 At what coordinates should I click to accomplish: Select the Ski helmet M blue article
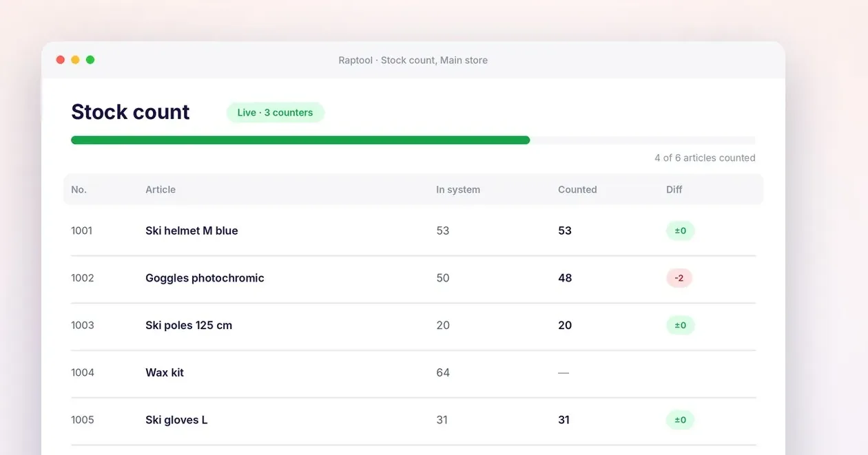[192, 231]
